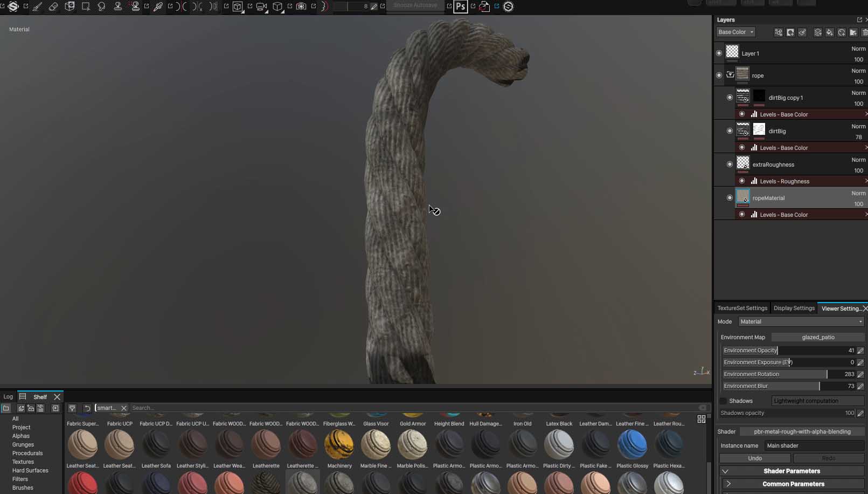Enable the Shadows checkbox

click(724, 401)
